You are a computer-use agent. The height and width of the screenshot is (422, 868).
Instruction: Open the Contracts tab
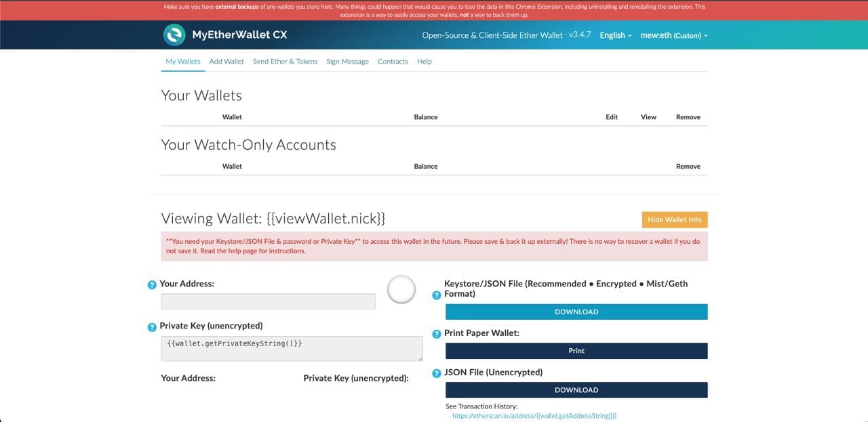393,61
